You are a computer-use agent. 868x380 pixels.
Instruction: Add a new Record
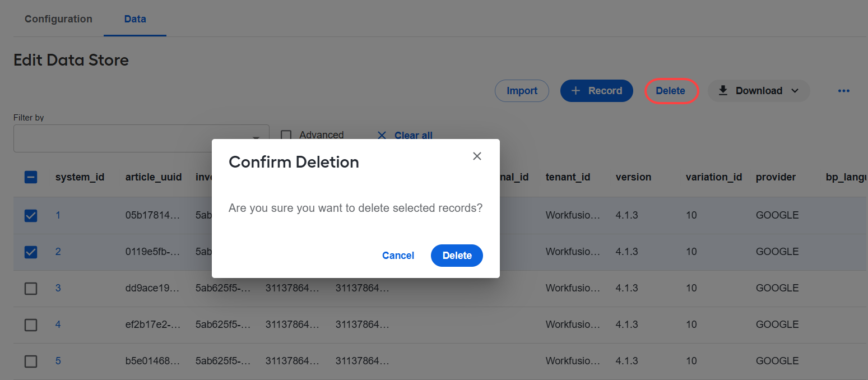pyautogui.click(x=597, y=91)
